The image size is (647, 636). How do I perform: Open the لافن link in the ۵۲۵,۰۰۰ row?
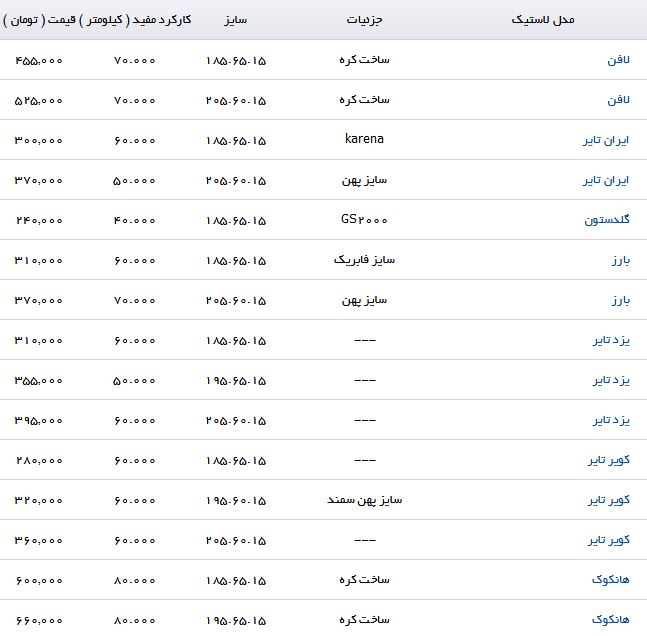(618, 100)
